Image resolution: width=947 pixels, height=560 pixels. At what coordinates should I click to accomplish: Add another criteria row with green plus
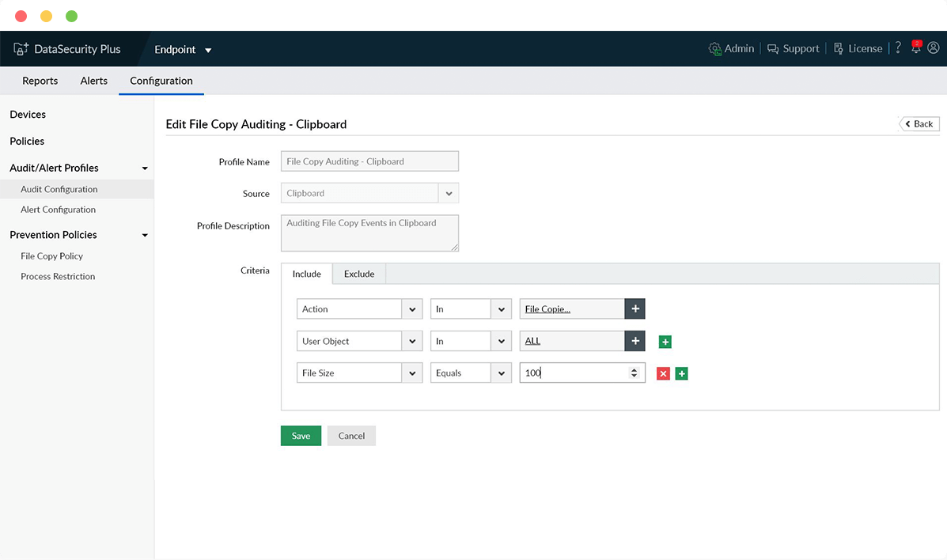pos(682,373)
